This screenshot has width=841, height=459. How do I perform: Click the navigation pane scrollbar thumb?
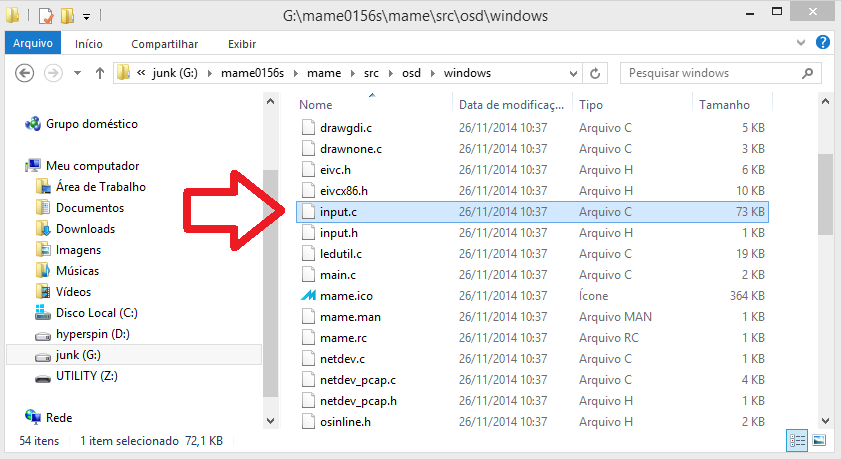coord(270,283)
